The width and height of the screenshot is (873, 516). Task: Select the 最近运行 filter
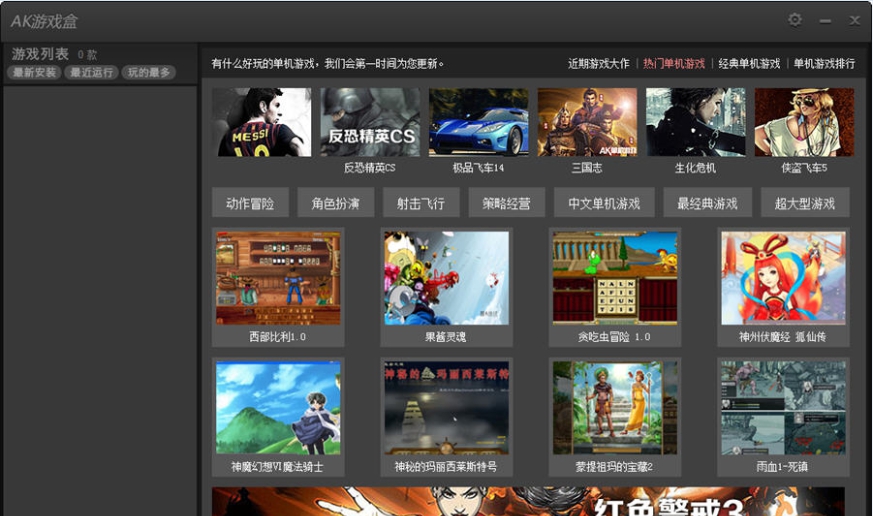point(91,72)
